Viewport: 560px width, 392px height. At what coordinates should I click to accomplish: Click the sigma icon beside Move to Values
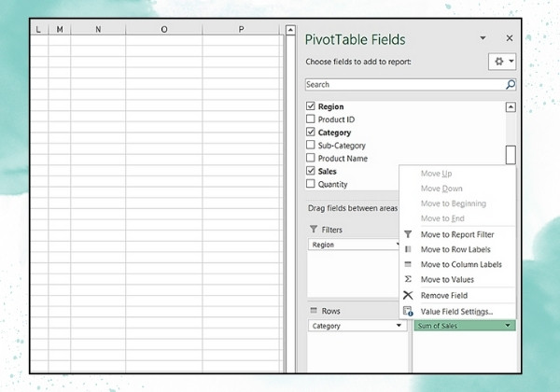click(408, 279)
